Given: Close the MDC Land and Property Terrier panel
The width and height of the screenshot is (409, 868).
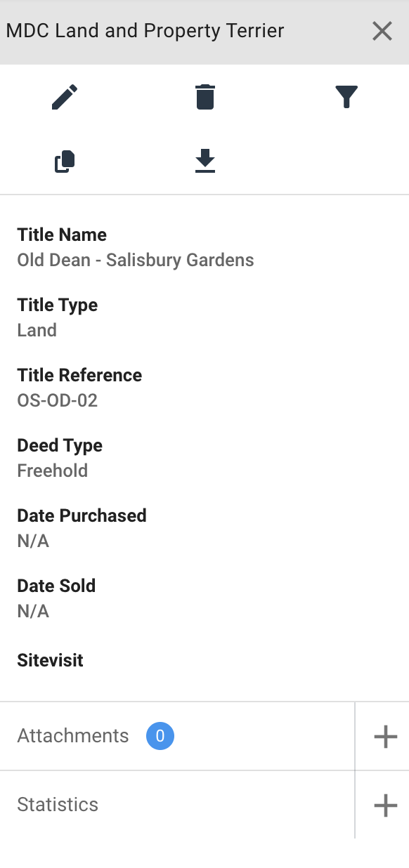Looking at the screenshot, I should coord(382,31).
